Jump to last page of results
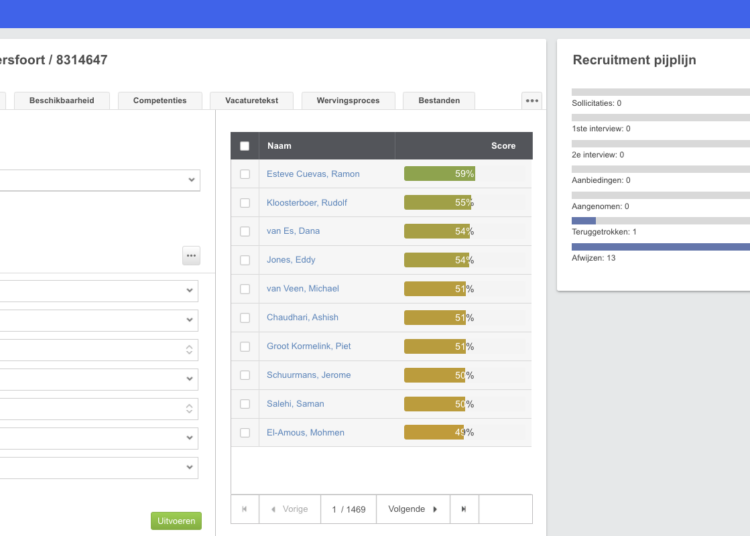750x536 pixels. click(464, 509)
